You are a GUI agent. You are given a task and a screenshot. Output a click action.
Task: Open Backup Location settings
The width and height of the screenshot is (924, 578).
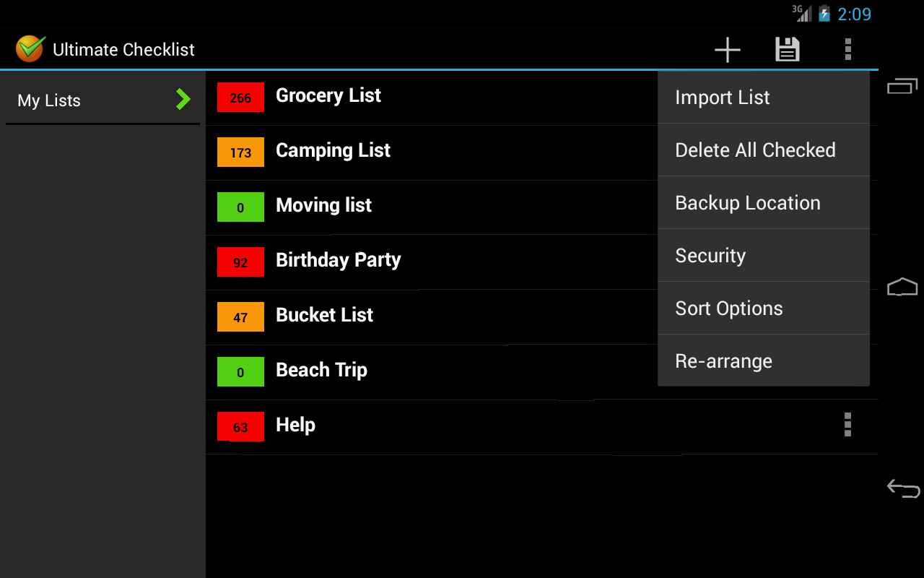(747, 203)
